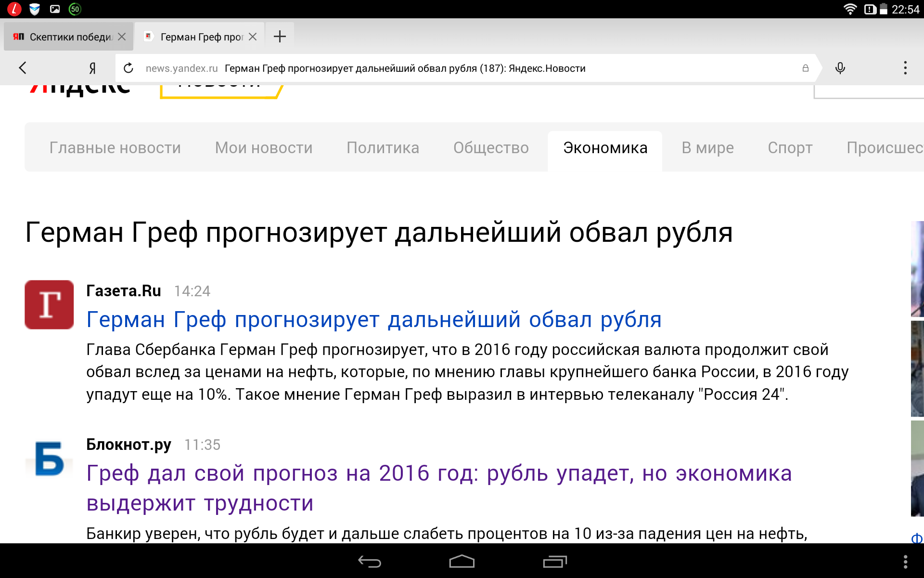This screenshot has width=924, height=578.
Task: Tap the green "50" notification icon
Action: point(75,9)
